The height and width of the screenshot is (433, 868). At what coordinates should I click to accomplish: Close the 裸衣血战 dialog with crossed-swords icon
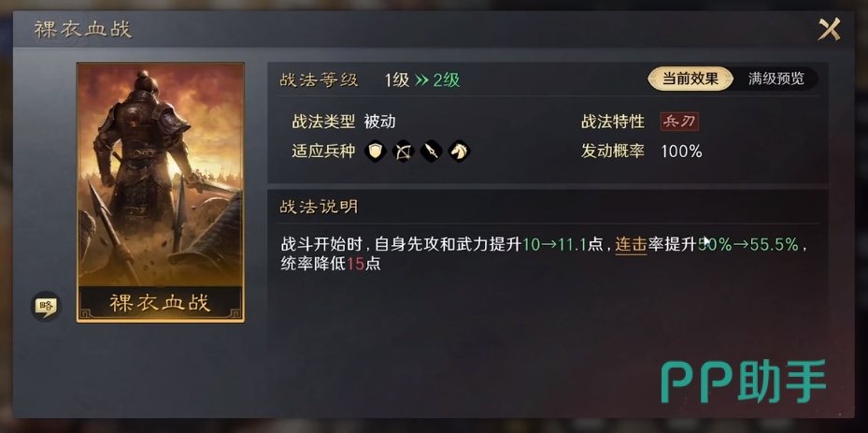click(829, 29)
